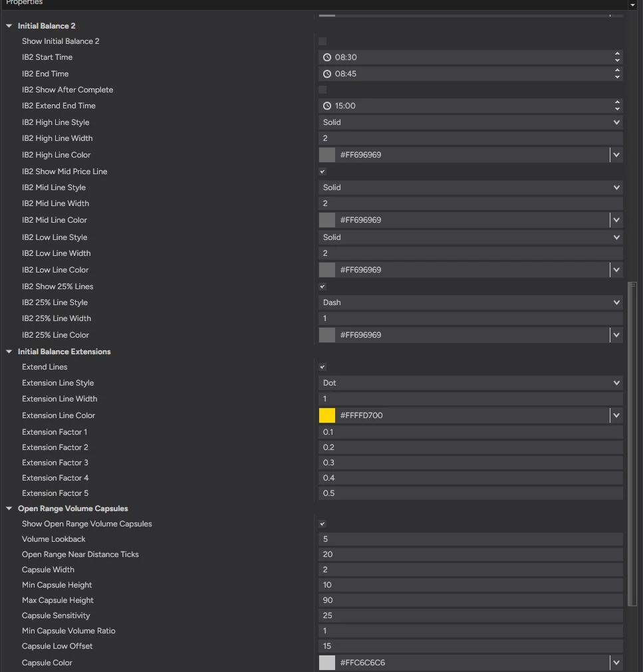Screen dimensions: 643x672
Task: Click the IB2 25% Line Color swatch
Action: (327, 335)
